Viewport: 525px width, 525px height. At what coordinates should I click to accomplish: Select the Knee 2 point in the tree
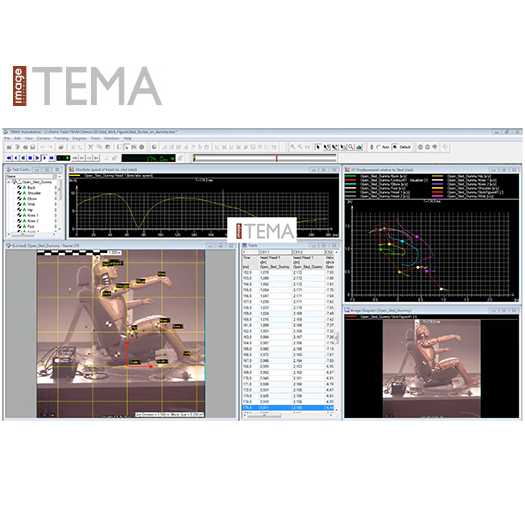(33, 221)
